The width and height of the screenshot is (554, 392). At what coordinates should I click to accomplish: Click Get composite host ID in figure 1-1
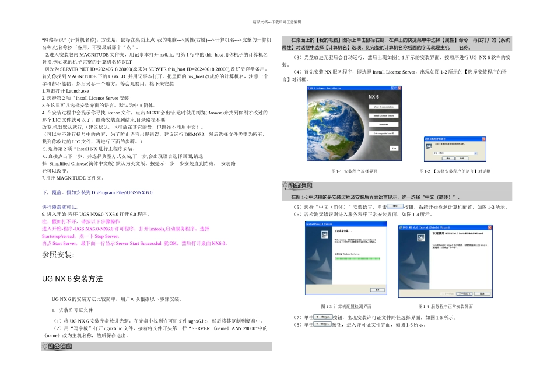click(x=384, y=133)
